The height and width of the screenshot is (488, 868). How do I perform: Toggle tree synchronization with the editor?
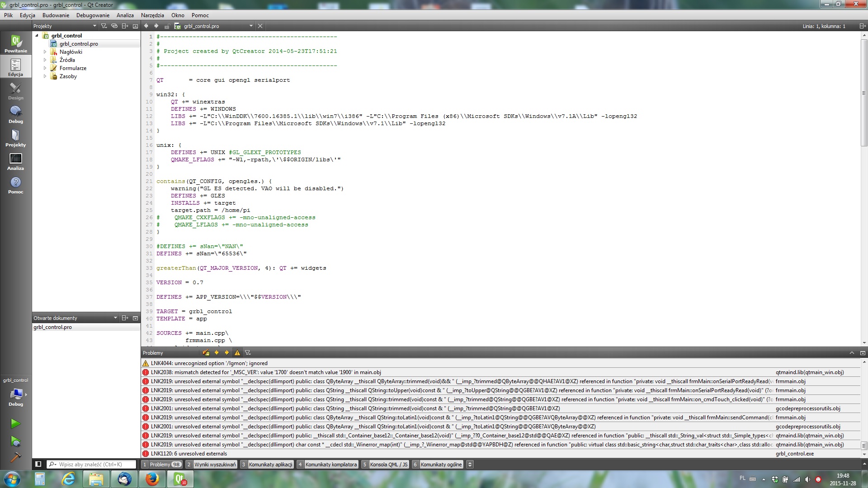[x=114, y=26]
